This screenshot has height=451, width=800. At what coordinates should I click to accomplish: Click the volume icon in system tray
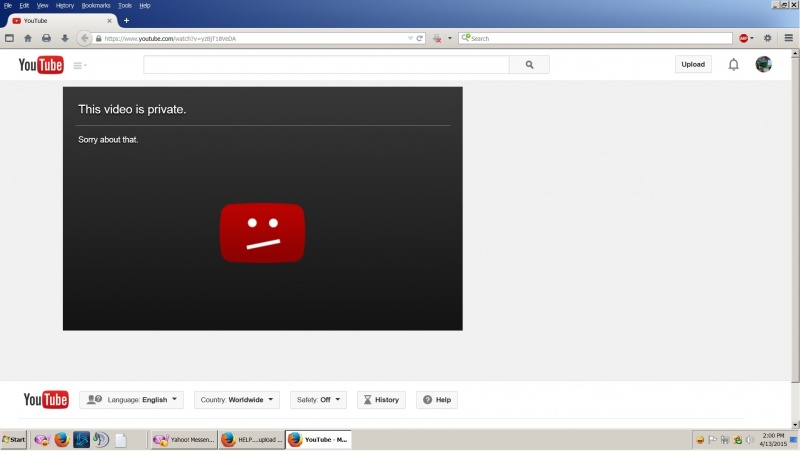[750, 440]
